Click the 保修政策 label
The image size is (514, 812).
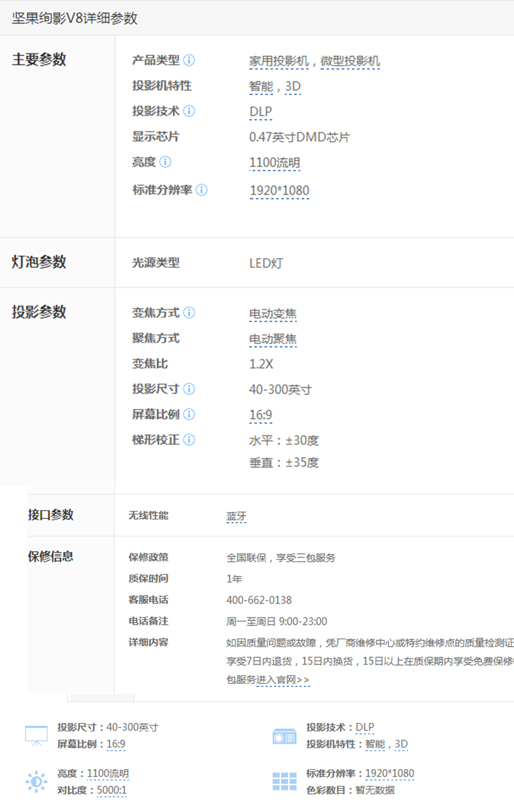pyautogui.click(x=148, y=557)
